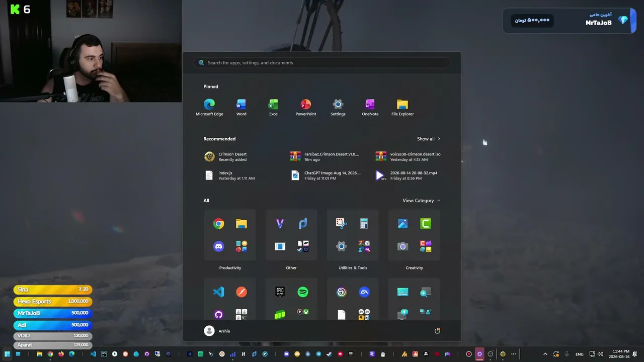Open pinned File Explorer
This screenshot has height=362, width=644.
point(403,107)
